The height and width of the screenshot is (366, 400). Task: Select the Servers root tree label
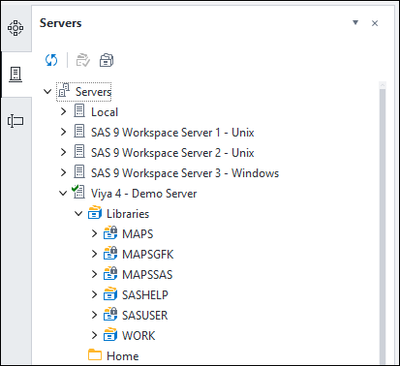(x=93, y=92)
